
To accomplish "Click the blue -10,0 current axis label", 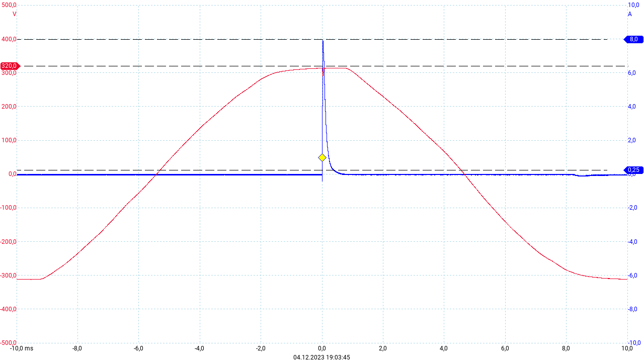I will coord(634,343).
